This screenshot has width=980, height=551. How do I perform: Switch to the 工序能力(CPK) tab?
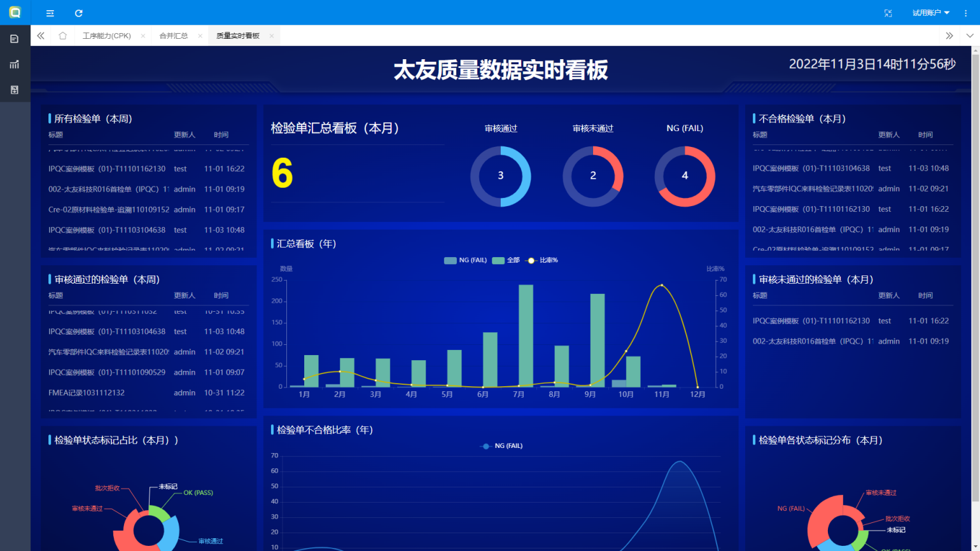[107, 36]
